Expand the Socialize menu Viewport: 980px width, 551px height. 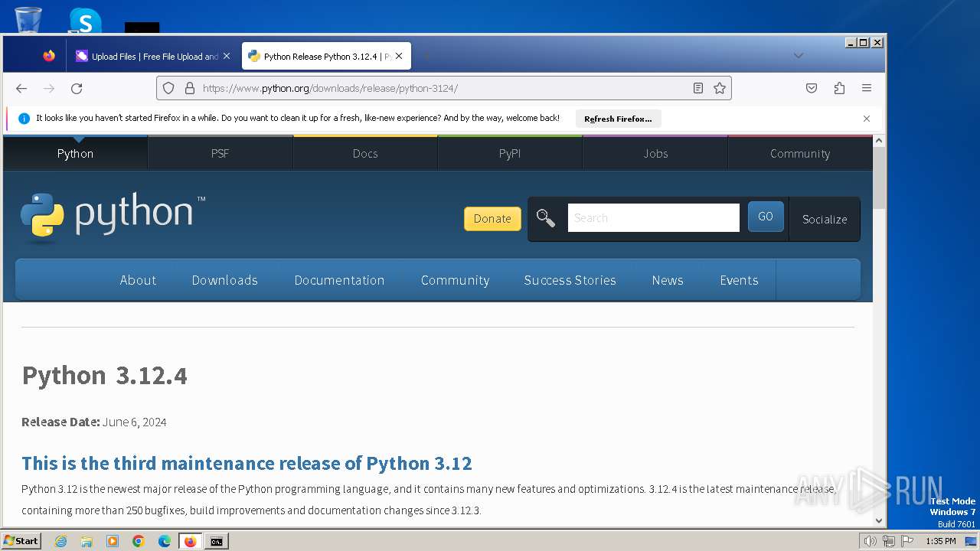click(825, 219)
